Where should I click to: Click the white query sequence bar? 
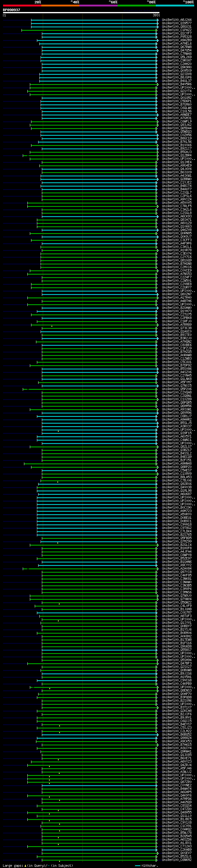[81, 13]
